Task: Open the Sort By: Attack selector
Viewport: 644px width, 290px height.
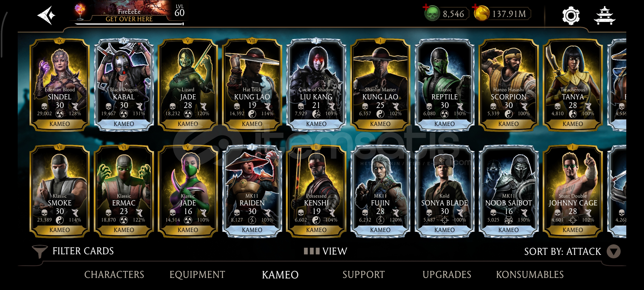Action: (x=572, y=252)
